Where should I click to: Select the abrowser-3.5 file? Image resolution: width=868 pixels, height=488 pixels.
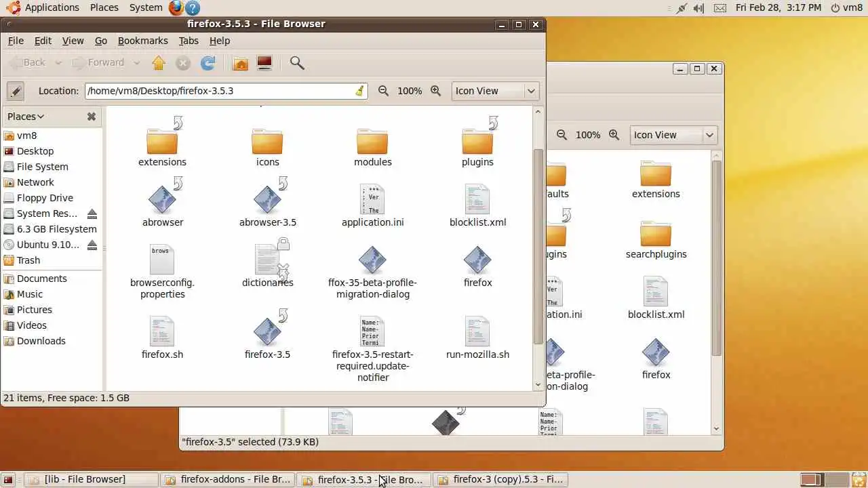(268, 199)
